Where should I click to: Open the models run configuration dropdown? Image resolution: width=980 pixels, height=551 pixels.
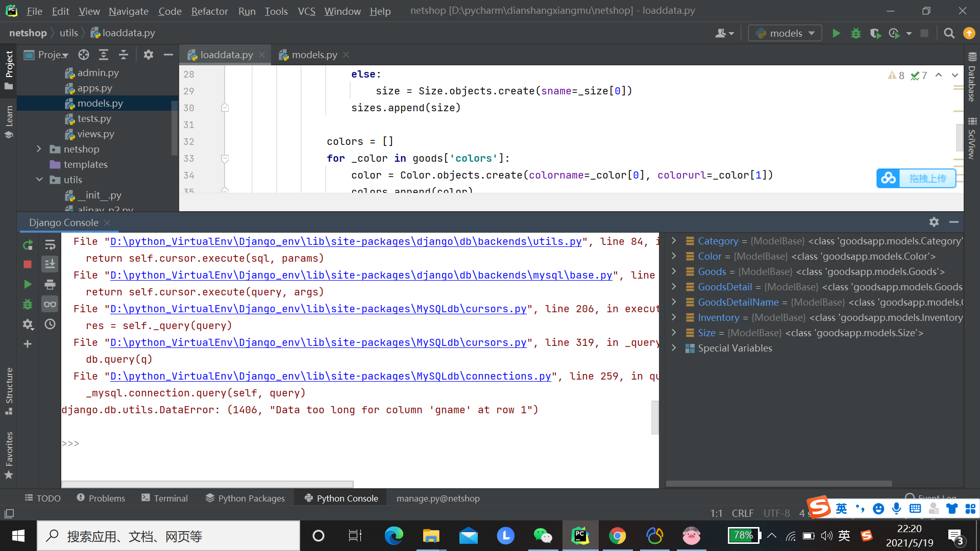785,33
